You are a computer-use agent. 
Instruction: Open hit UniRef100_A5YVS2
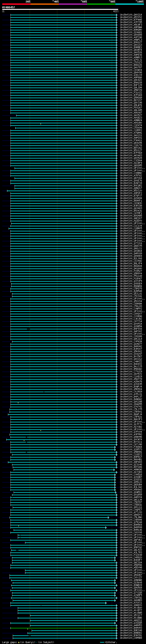coord(131,17)
